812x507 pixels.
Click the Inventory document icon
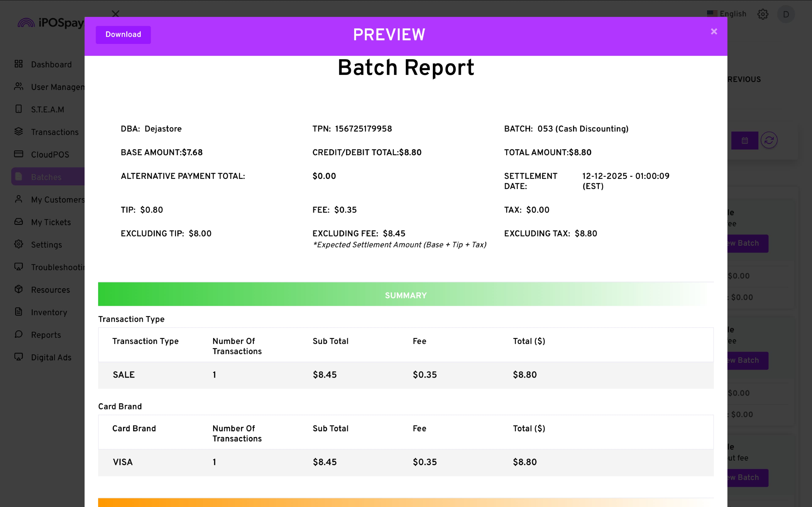coord(19,312)
